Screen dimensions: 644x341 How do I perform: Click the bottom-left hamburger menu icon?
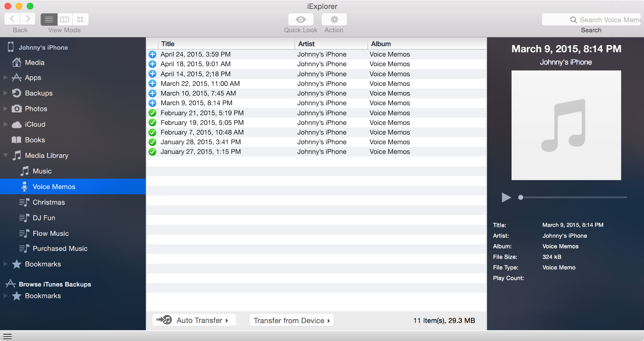coord(8,336)
